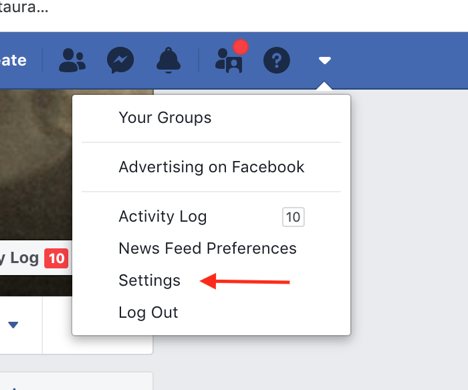
Task: Select Your Groups from the menu
Action: (x=165, y=118)
